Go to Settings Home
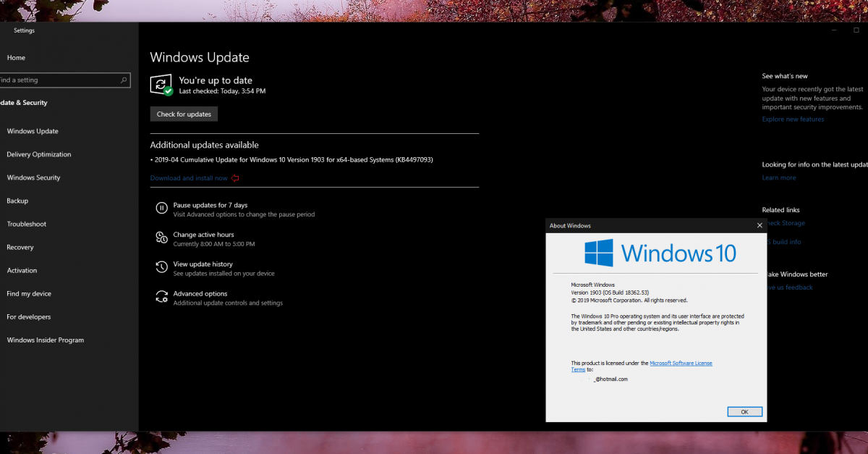 coord(16,58)
